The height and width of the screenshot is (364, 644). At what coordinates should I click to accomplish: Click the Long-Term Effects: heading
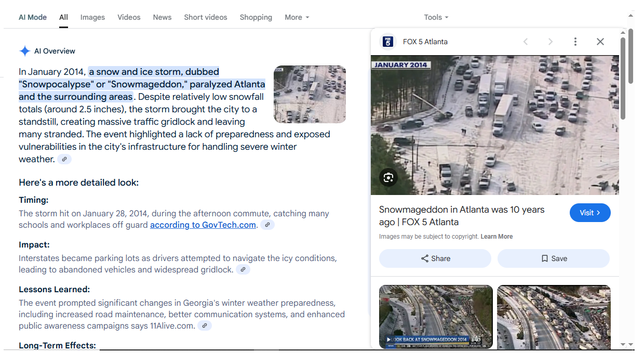57,345
